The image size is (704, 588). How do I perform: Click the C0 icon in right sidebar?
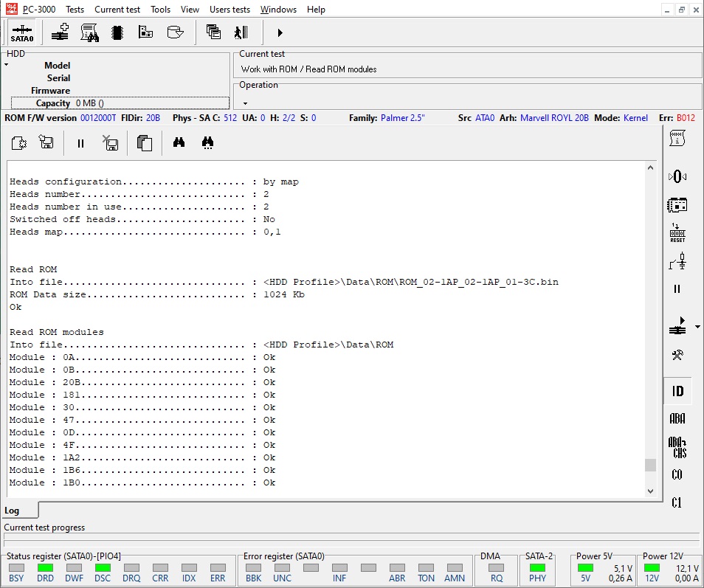coord(677,474)
